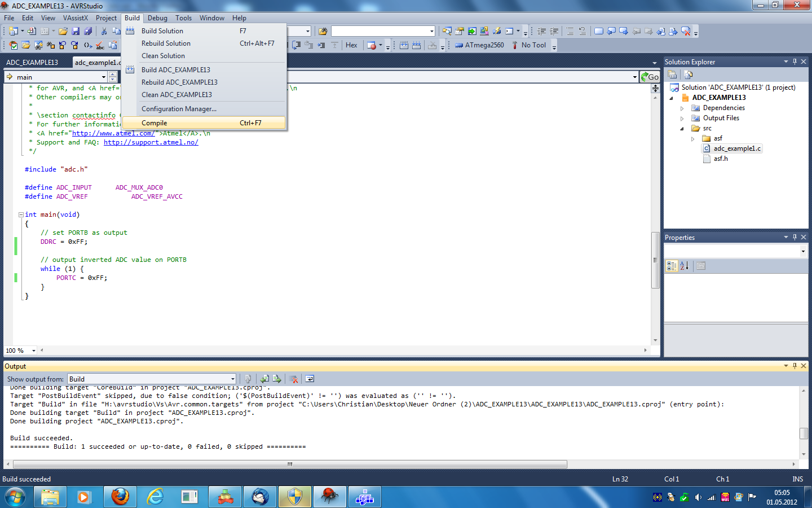Image resolution: width=812 pixels, height=508 pixels.
Task: Click the Cut scissors toolbar icon
Action: click(104, 32)
